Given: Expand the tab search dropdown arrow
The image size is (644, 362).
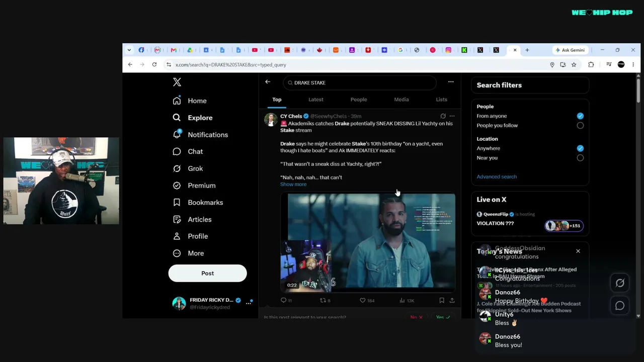Looking at the screenshot, I should pos(129,50).
